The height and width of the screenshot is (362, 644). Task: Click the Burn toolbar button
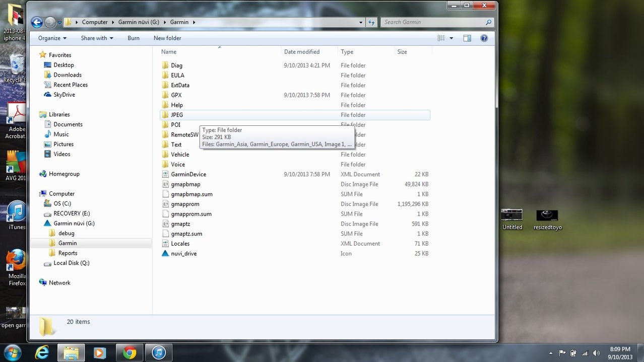pyautogui.click(x=134, y=38)
